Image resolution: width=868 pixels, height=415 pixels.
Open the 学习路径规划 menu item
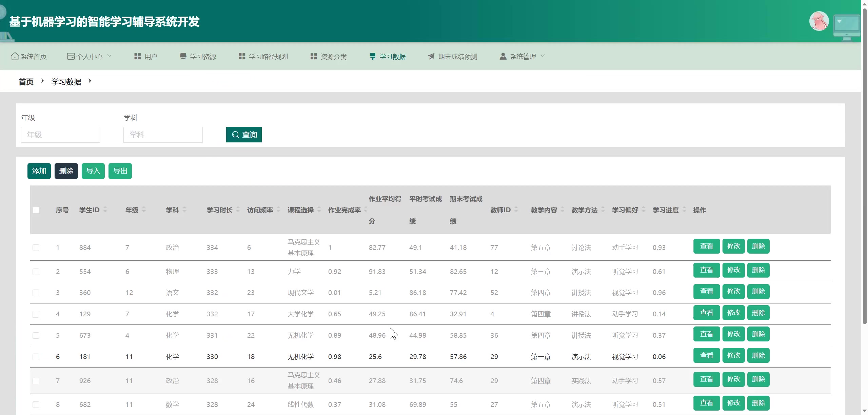263,56
